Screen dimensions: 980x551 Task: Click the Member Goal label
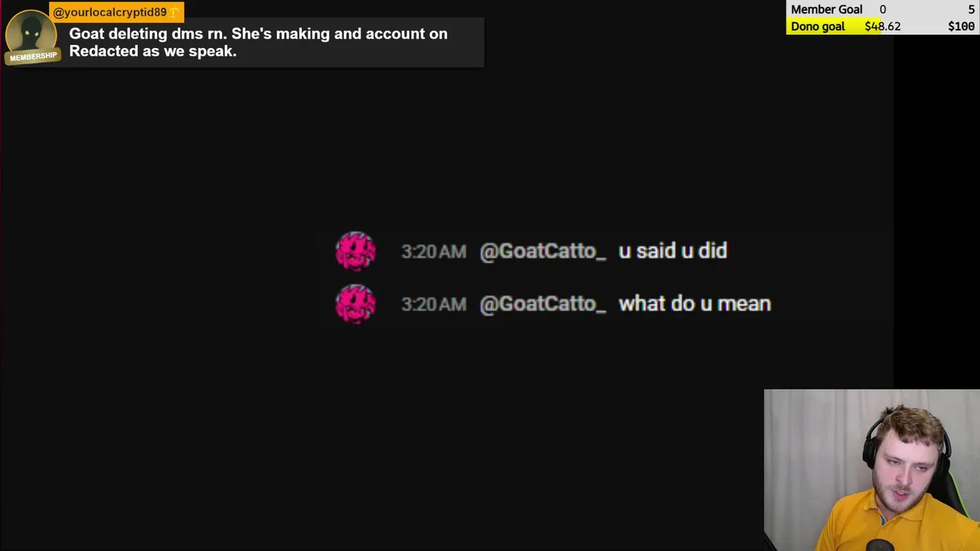click(826, 9)
